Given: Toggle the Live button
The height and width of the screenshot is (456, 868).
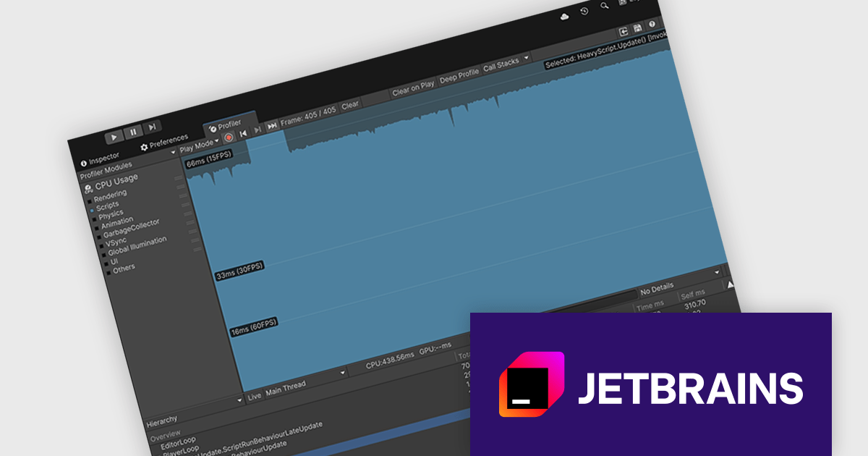Looking at the screenshot, I should click(x=255, y=396).
